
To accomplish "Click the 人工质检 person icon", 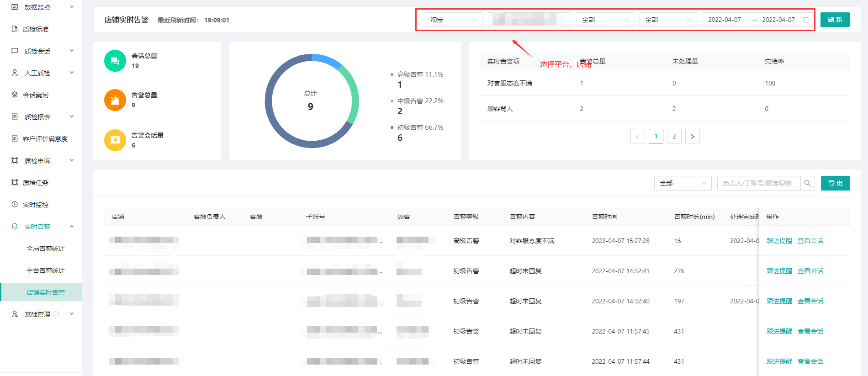I will (x=15, y=73).
